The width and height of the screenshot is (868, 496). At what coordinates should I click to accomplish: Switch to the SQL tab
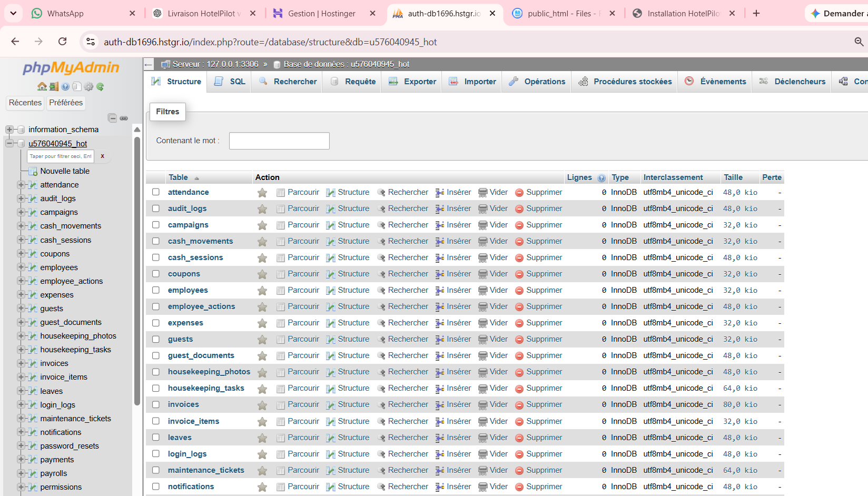tap(230, 82)
